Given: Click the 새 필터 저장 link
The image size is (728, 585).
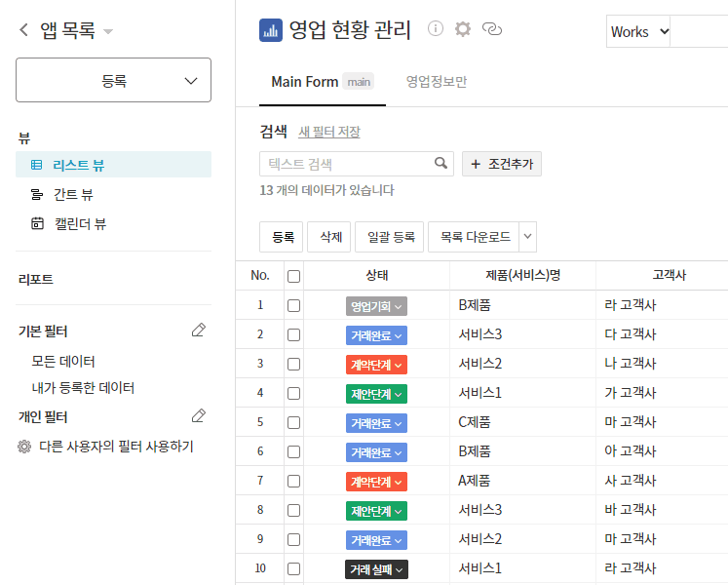Looking at the screenshot, I should (x=328, y=132).
